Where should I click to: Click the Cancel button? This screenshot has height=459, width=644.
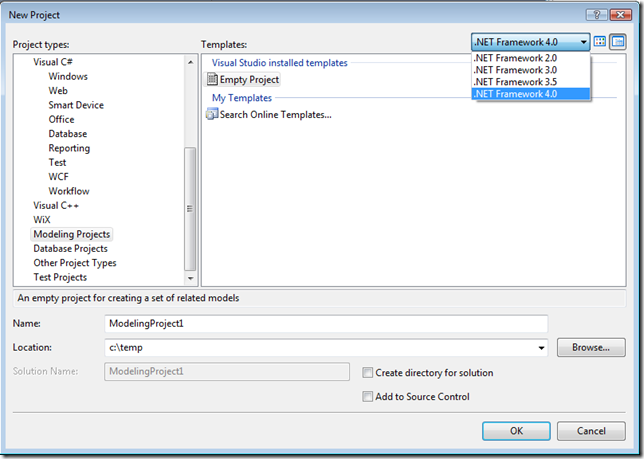(x=591, y=431)
